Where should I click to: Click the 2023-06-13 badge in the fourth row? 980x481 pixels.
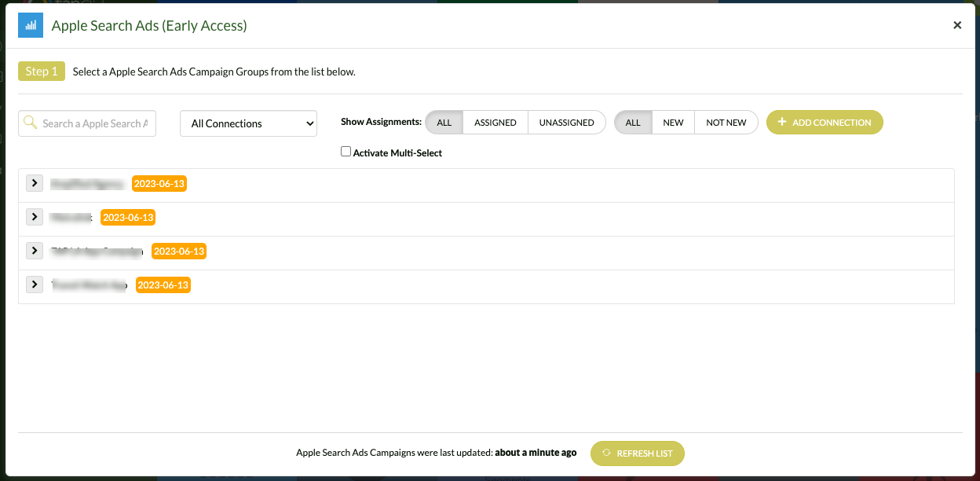click(x=163, y=285)
